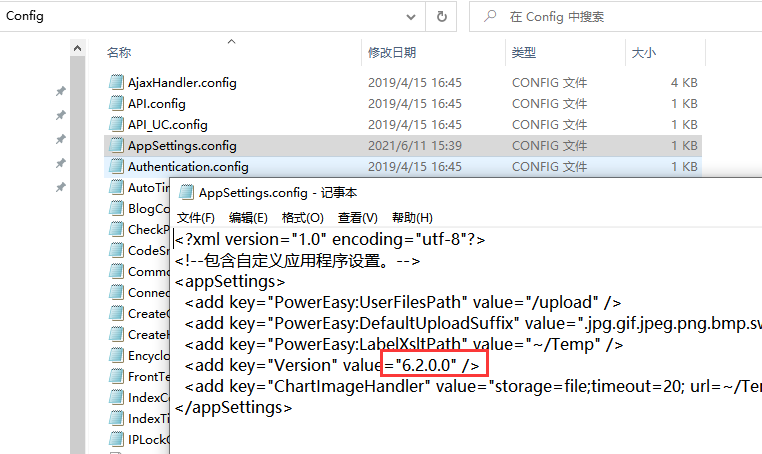Click the 2021/6/11 15:39 modified date cell

point(415,145)
